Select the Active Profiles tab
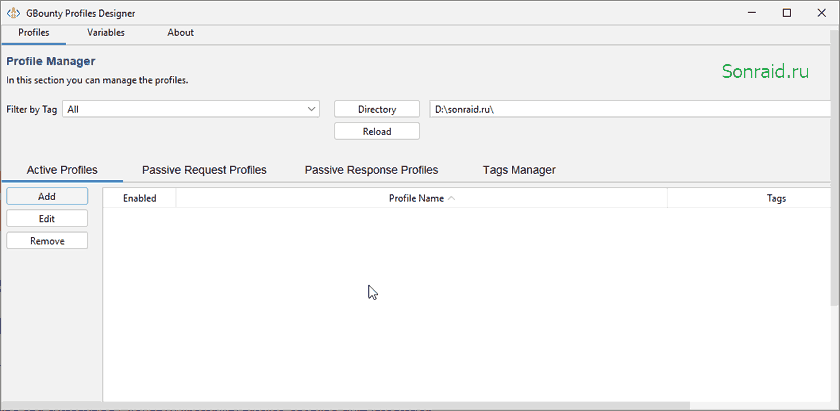The image size is (840, 411). click(x=62, y=170)
